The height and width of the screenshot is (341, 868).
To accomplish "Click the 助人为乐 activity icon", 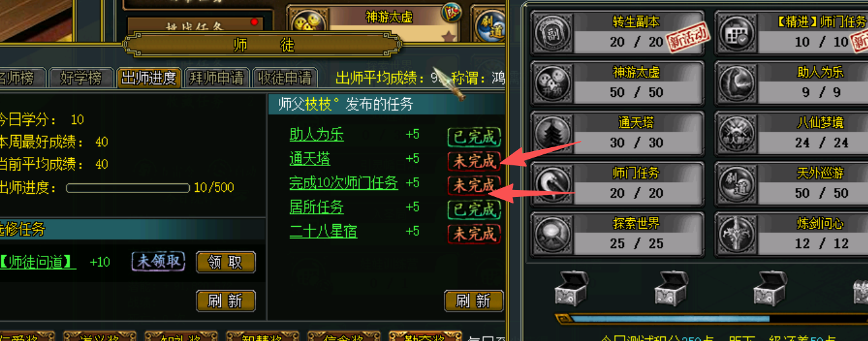I will pos(738,84).
